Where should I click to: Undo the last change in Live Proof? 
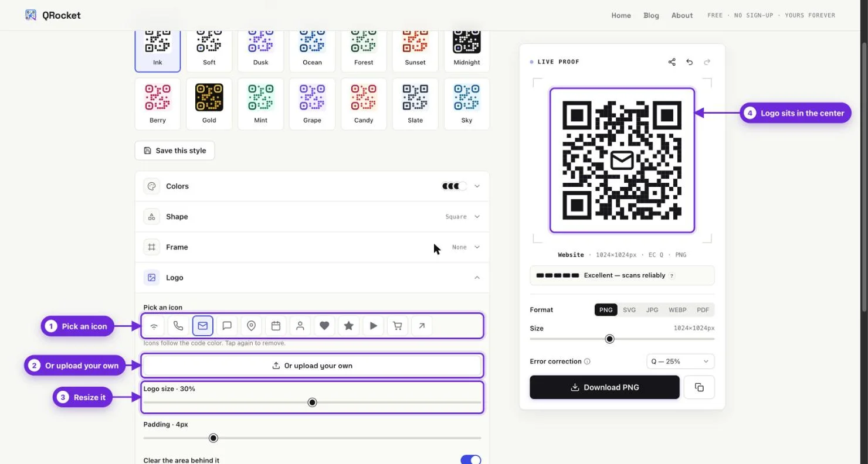(690, 62)
